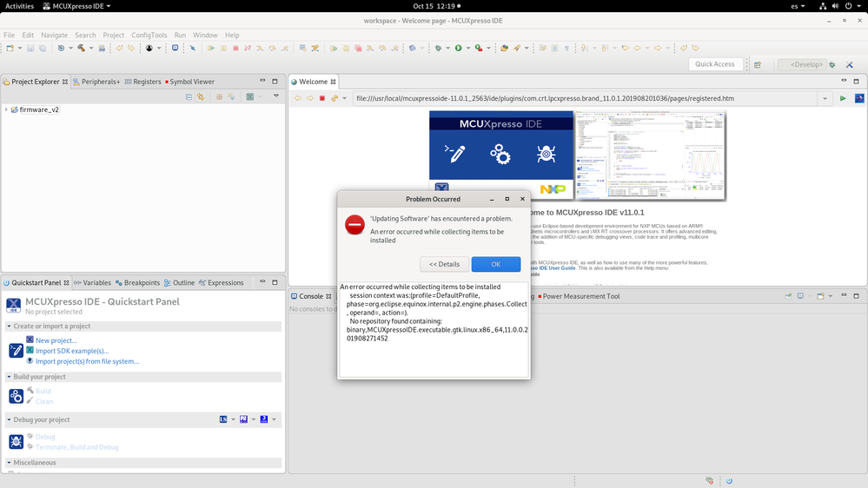Click Import project(s) from file system... link
The height and width of the screenshot is (488, 868).
click(87, 361)
